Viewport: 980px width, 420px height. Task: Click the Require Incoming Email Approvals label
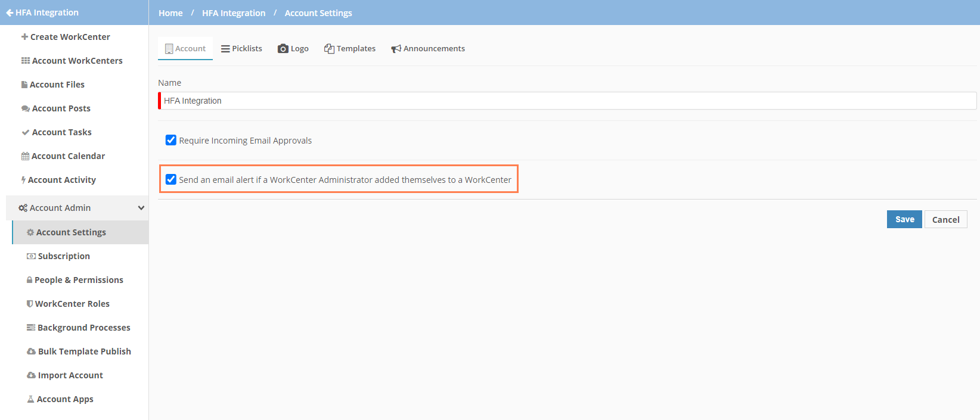[x=246, y=141]
